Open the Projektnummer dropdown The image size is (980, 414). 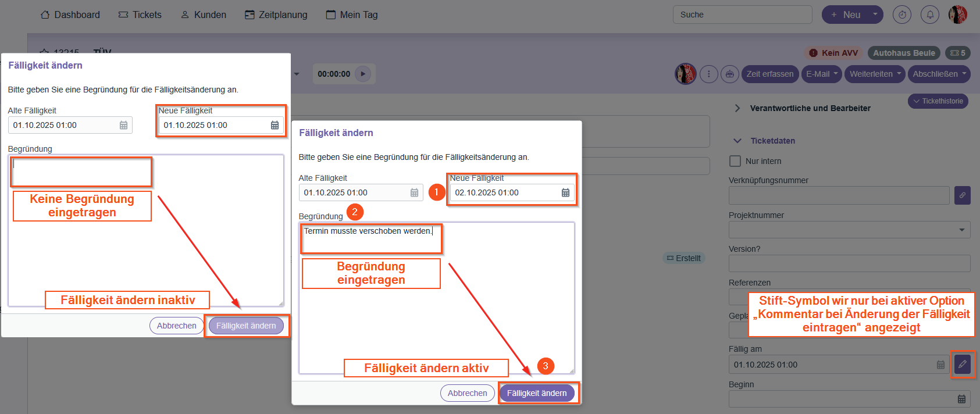(961, 230)
